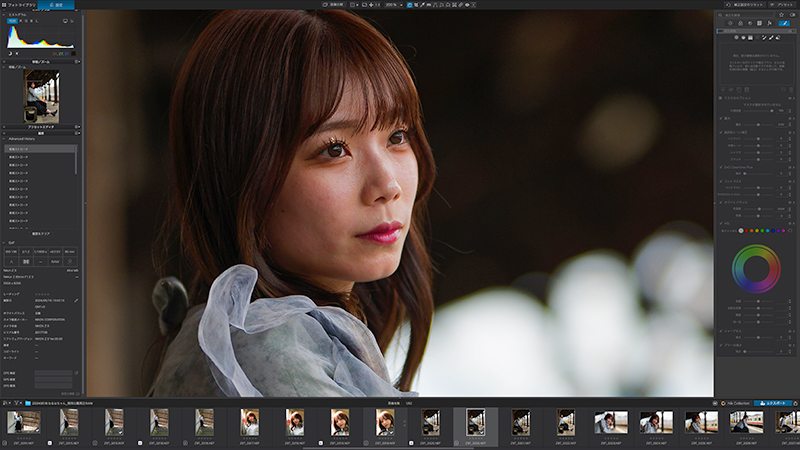Switch to the Customize tab
Viewport: 800px width, 450px height.
tap(56, 5)
